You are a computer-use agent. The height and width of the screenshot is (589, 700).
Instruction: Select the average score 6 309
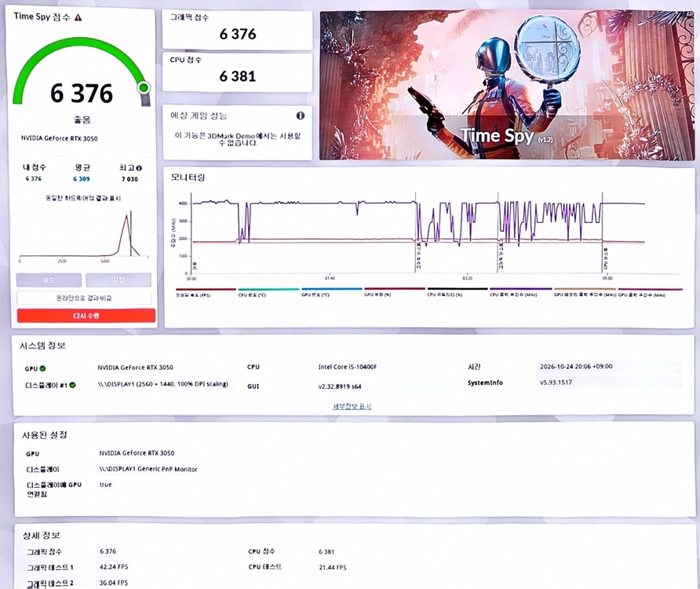click(x=82, y=179)
